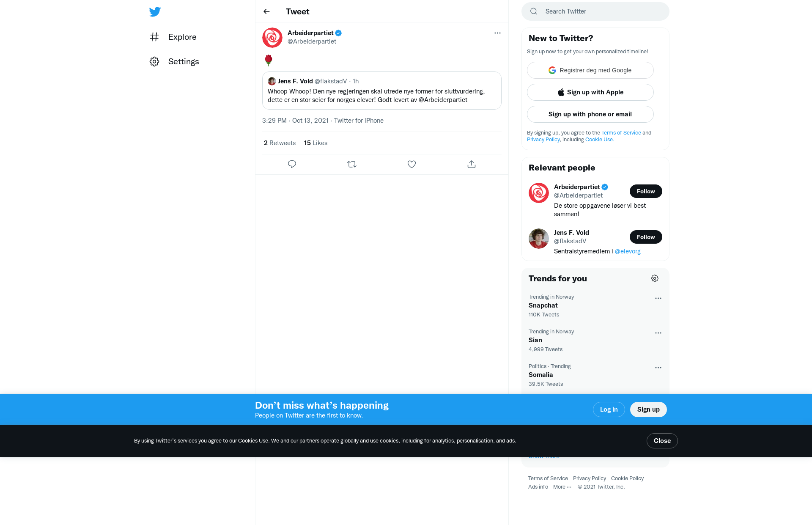Expand More in footer links
Screen dimensions: 812x525
point(562,487)
